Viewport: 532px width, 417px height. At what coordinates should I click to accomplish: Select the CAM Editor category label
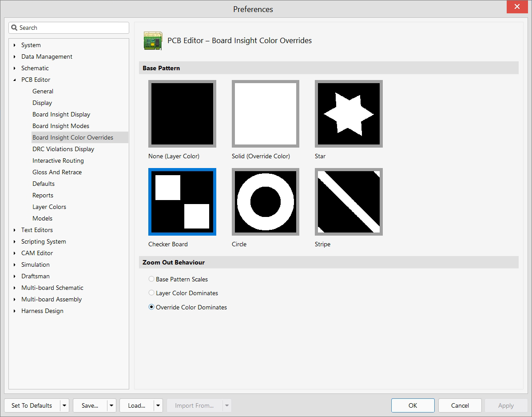[x=37, y=253]
